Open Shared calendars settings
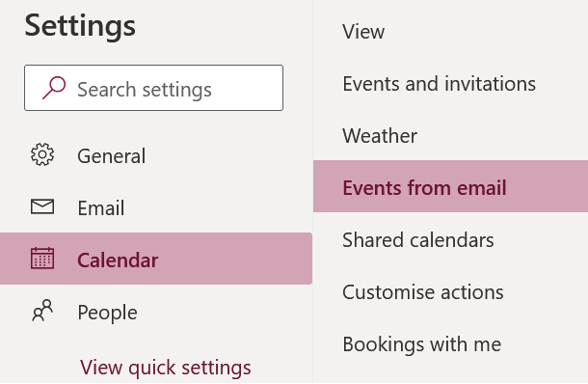588x384 pixels. [x=417, y=240]
